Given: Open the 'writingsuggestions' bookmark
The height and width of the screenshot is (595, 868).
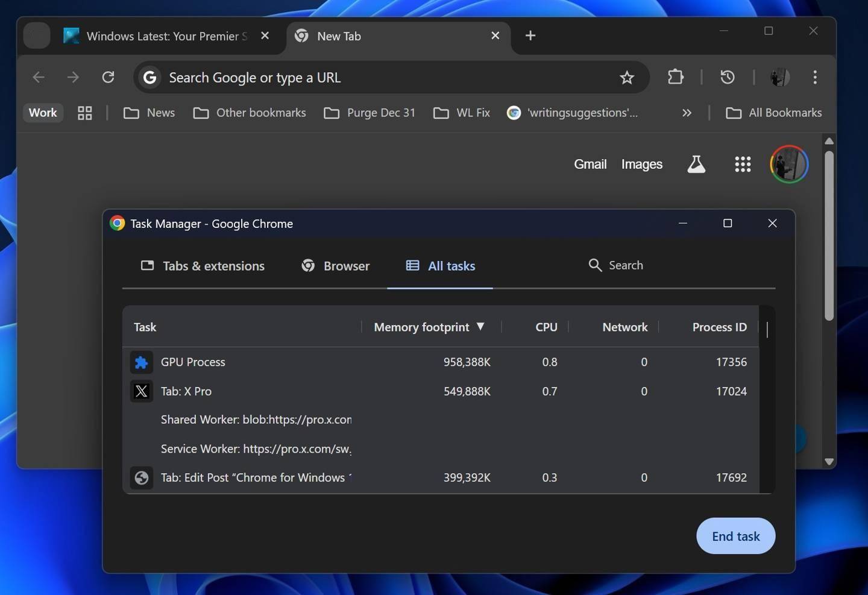Looking at the screenshot, I should click(x=573, y=113).
